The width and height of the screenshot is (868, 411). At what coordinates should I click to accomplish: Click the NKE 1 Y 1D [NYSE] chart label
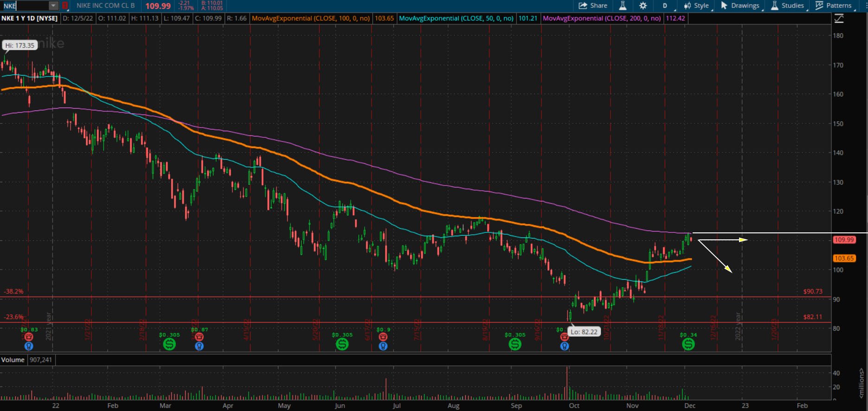(30, 19)
